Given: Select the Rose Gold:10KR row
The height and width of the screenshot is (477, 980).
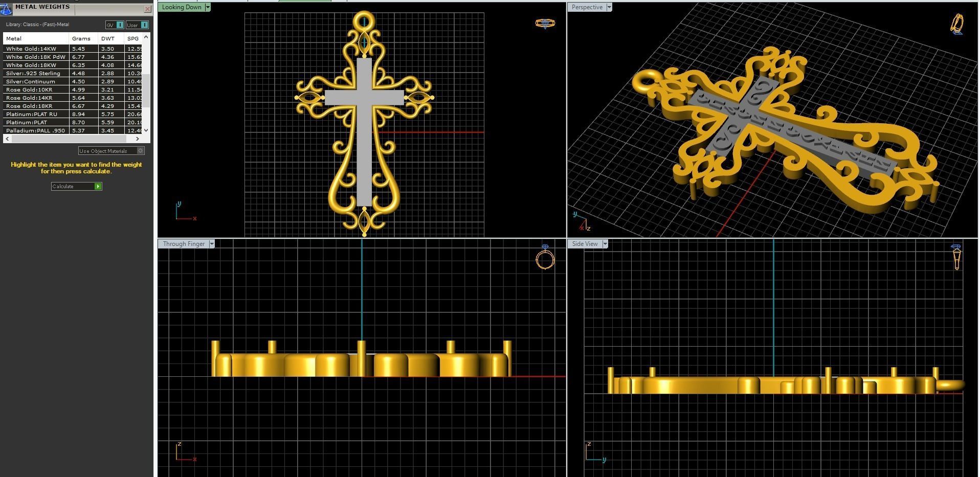Looking at the screenshot, I should [x=73, y=89].
